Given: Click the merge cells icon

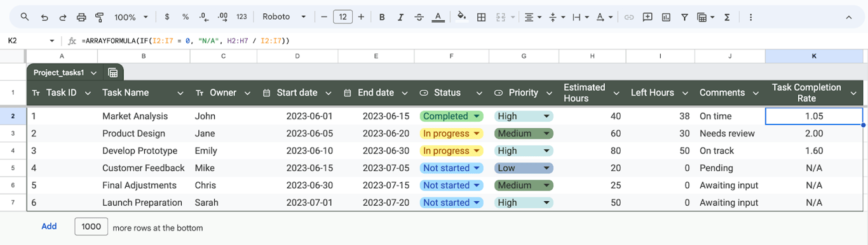Looking at the screenshot, I should (500, 17).
